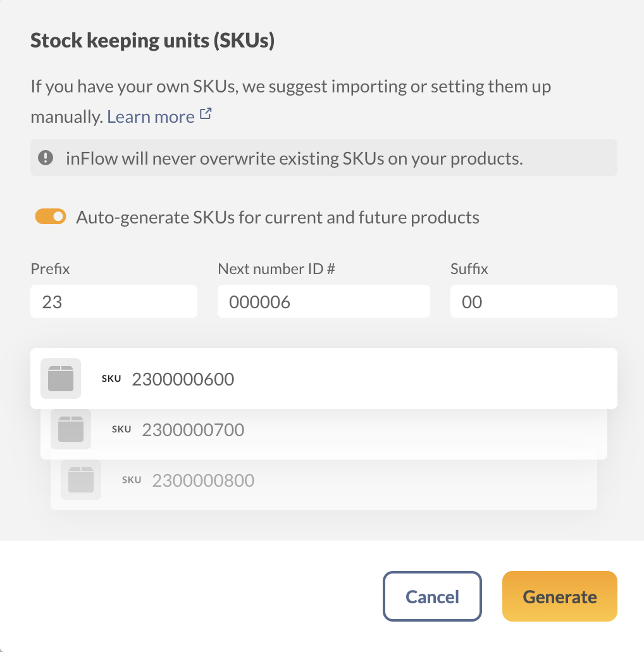The width and height of the screenshot is (644, 652).
Task: Click the box icon for SKU 2300000700
Action: tap(71, 429)
